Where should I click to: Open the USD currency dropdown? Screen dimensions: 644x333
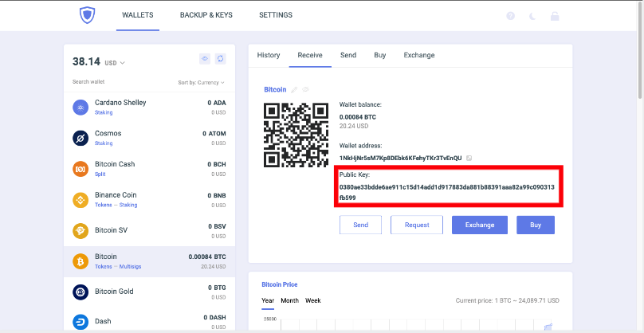pyautogui.click(x=115, y=63)
